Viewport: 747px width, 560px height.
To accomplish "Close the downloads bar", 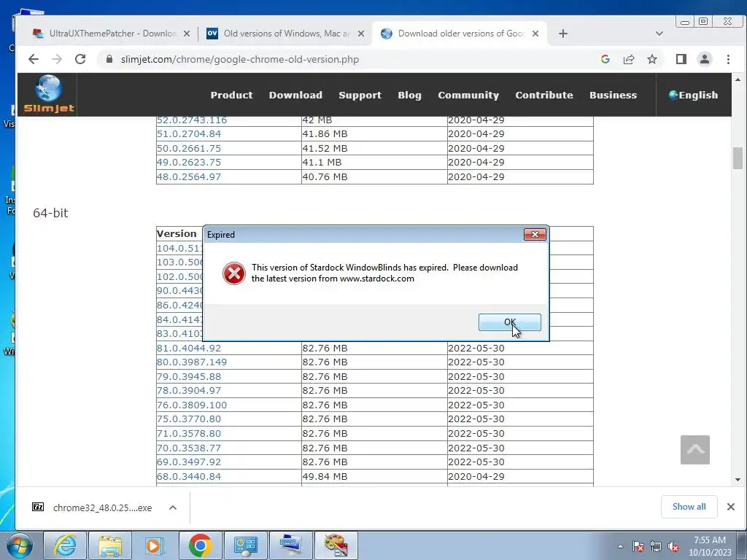I will pyautogui.click(x=731, y=507).
